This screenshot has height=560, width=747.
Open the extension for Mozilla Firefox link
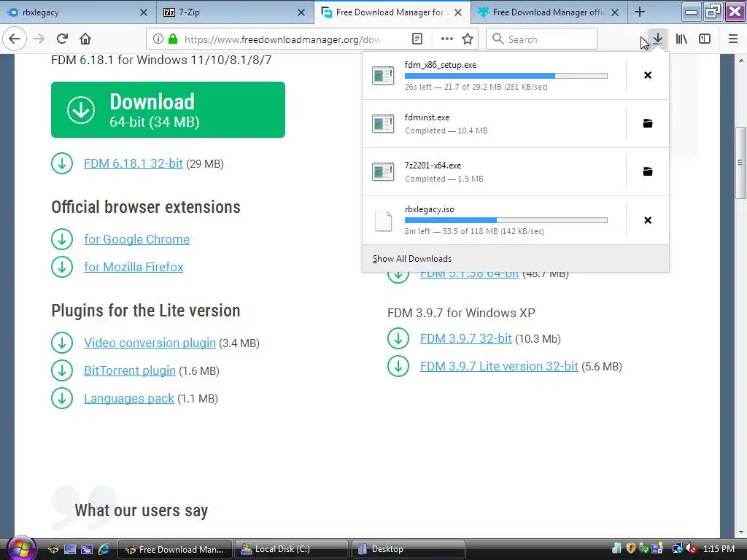pos(134,267)
